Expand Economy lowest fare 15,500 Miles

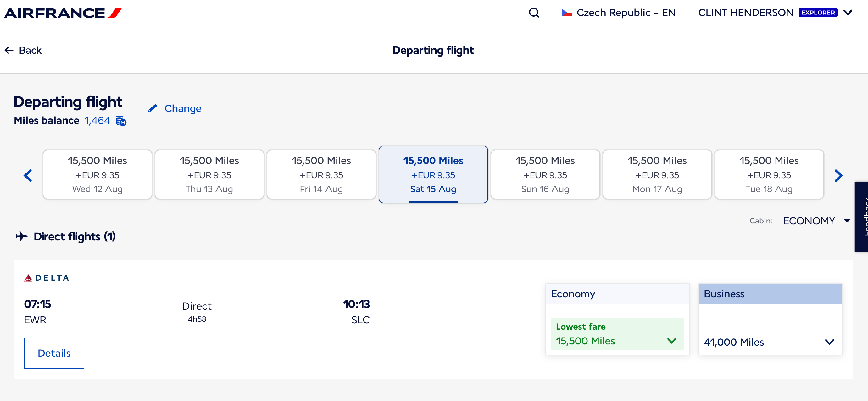coord(617,334)
